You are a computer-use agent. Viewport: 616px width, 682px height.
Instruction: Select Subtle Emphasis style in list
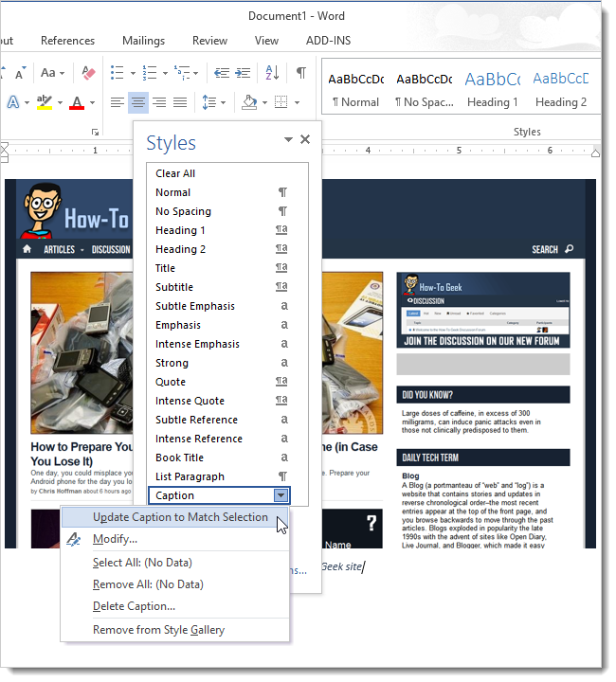[x=219, y=306]
